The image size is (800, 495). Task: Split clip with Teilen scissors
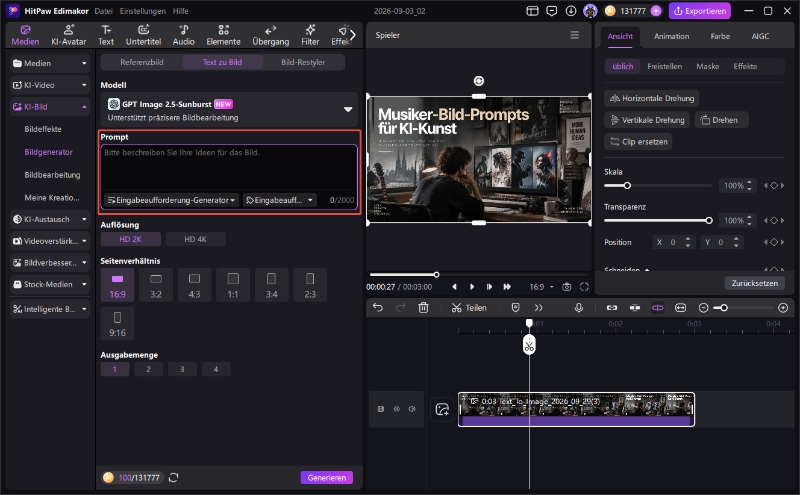469,308
